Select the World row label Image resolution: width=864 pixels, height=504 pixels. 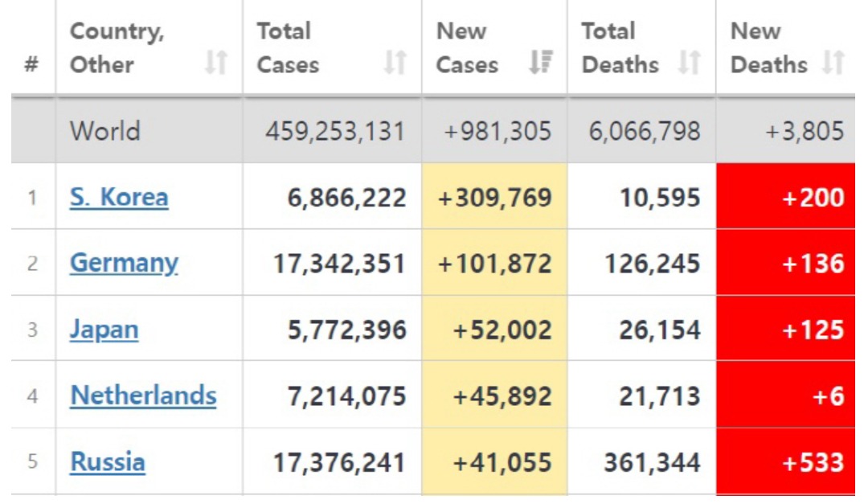[x=105, y=131]
